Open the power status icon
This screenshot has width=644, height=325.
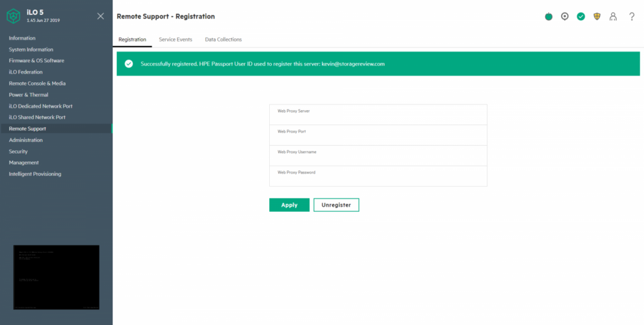pyautogui.click(x=548, y=16)
